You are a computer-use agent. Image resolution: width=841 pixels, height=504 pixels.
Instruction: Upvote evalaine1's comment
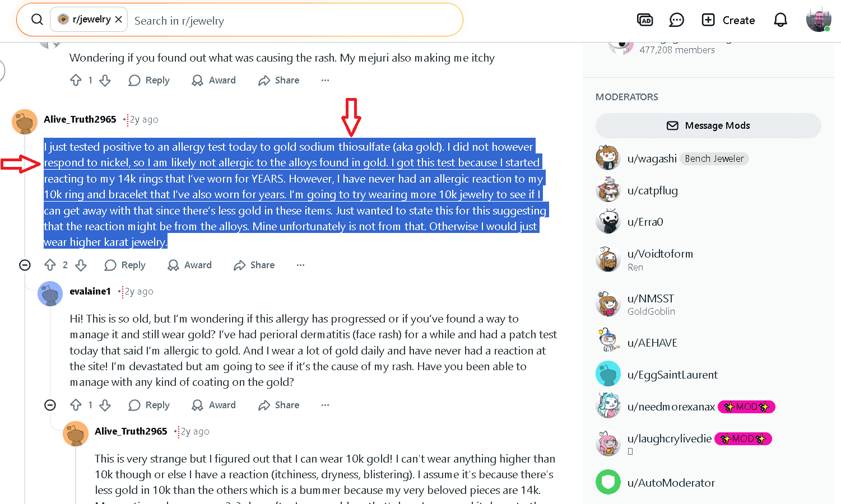coord(76,405)
